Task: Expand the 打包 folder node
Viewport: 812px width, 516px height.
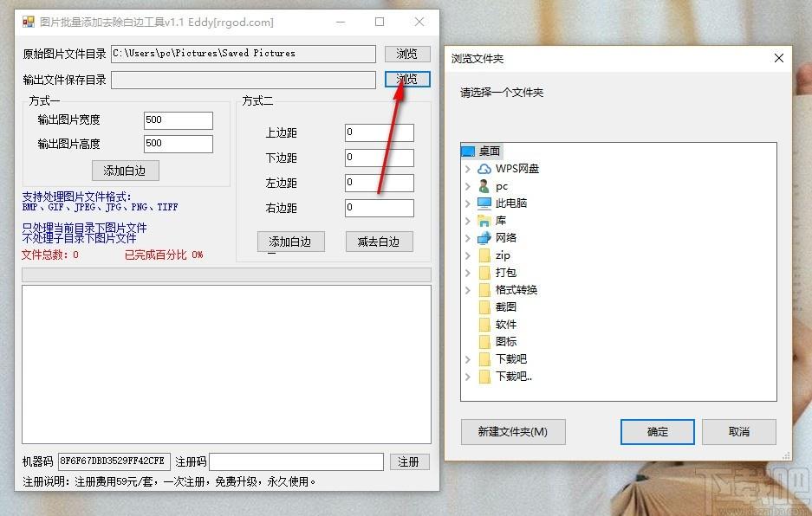Action: coord(468,273)
